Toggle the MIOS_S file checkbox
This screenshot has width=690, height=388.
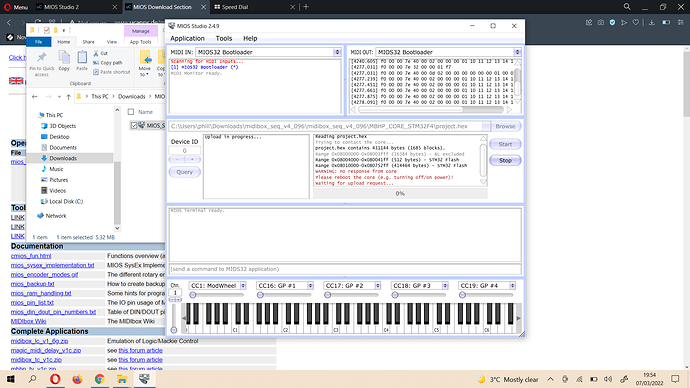coord(134,125)
